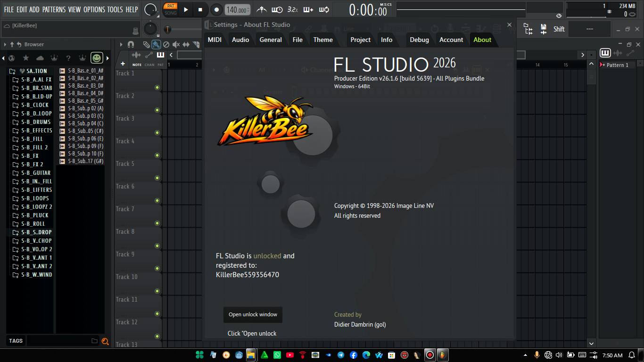Viewport: 644px width, 362px height.
Task: Open Telegram from the taskbar
Action: [341, 355]
